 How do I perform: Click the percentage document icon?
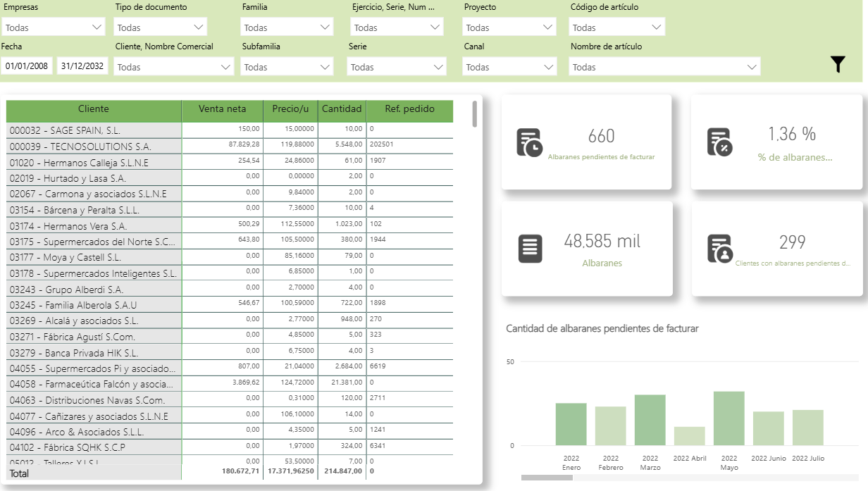point(719,142)
